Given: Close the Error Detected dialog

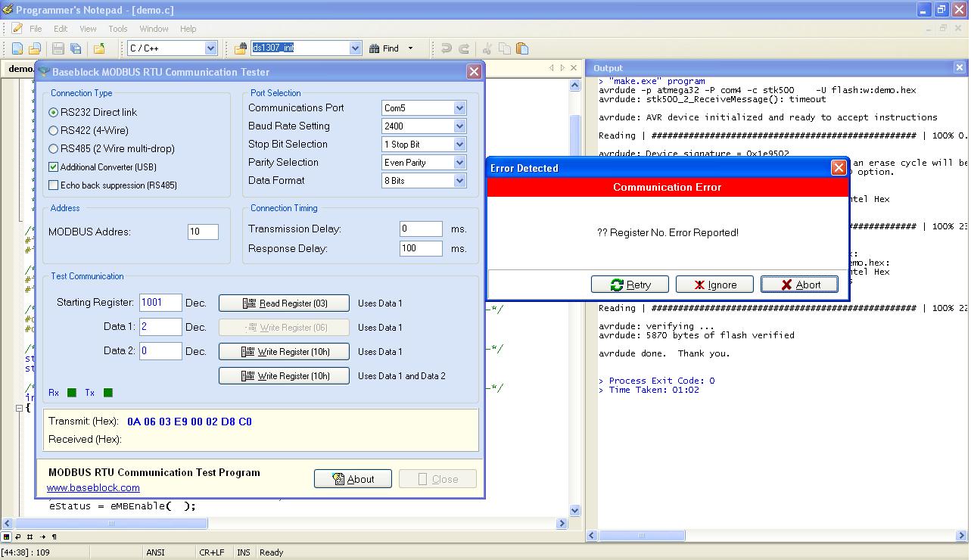Looking at the screenshot, I should (839, 168).
